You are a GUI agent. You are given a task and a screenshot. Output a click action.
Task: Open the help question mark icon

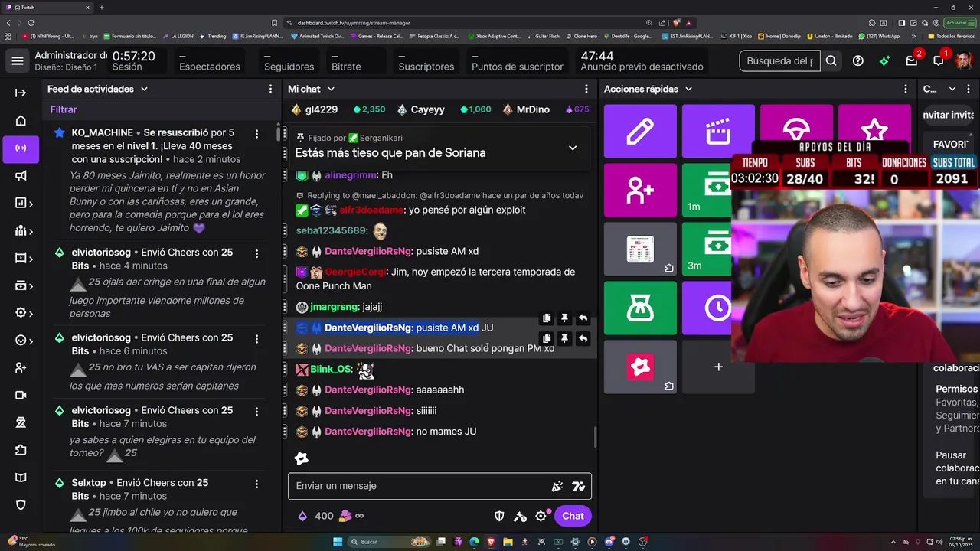coord(858,60)
